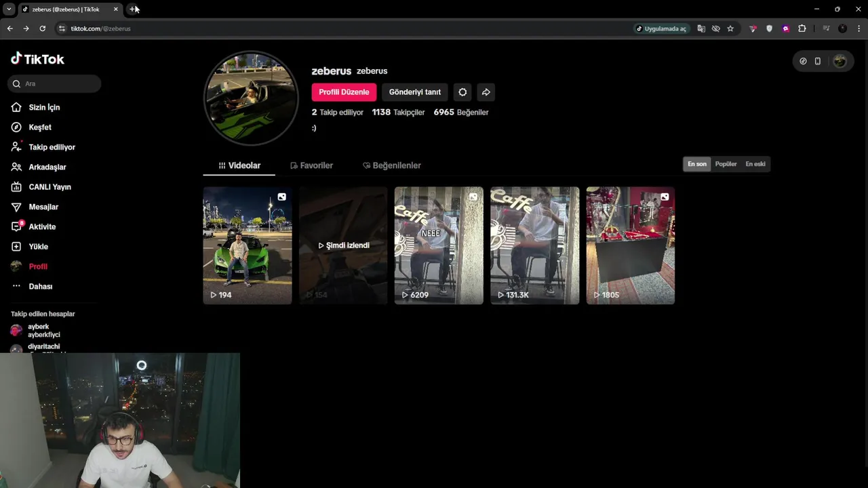
Task: Open the tab search dropdown arrow
Action: (9, 9)
